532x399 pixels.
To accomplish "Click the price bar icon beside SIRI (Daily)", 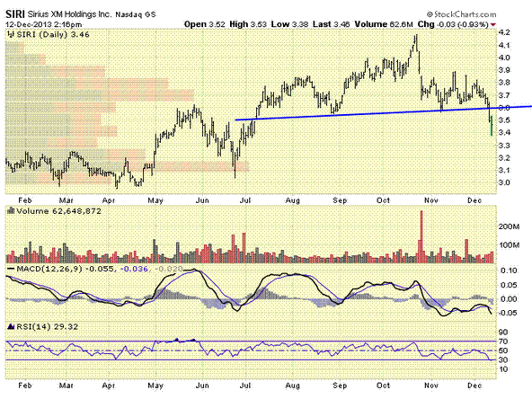I will coord(11,34).
